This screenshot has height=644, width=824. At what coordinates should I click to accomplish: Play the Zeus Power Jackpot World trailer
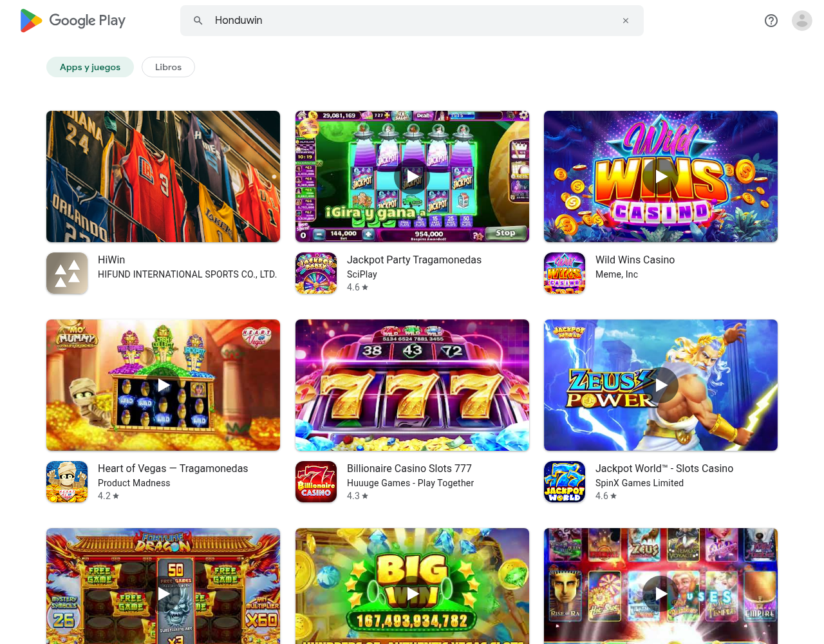(660, 385)
